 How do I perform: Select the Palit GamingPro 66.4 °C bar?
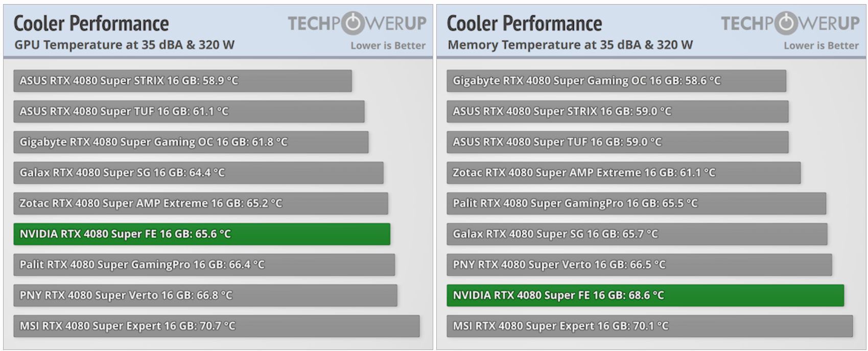(204, 265)
